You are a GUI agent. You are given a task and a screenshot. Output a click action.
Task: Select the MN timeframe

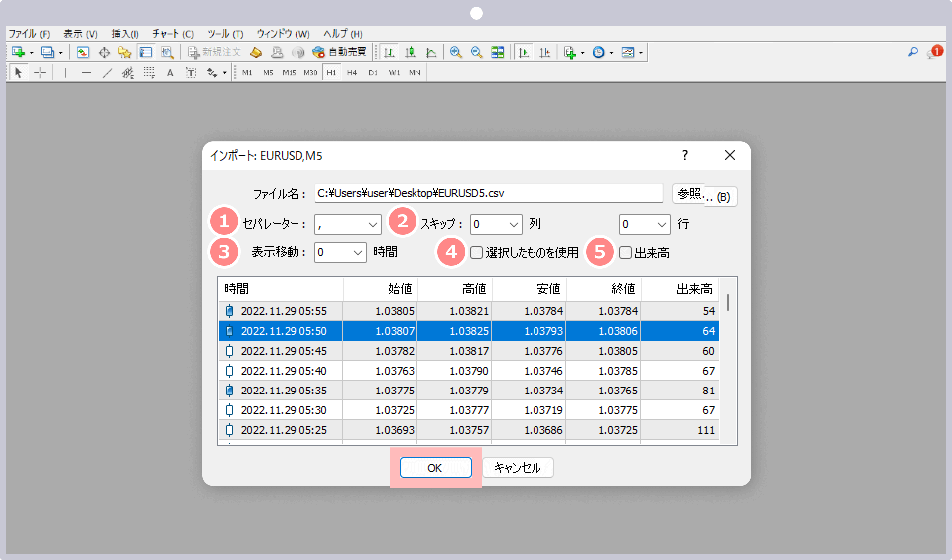point(415,73)
